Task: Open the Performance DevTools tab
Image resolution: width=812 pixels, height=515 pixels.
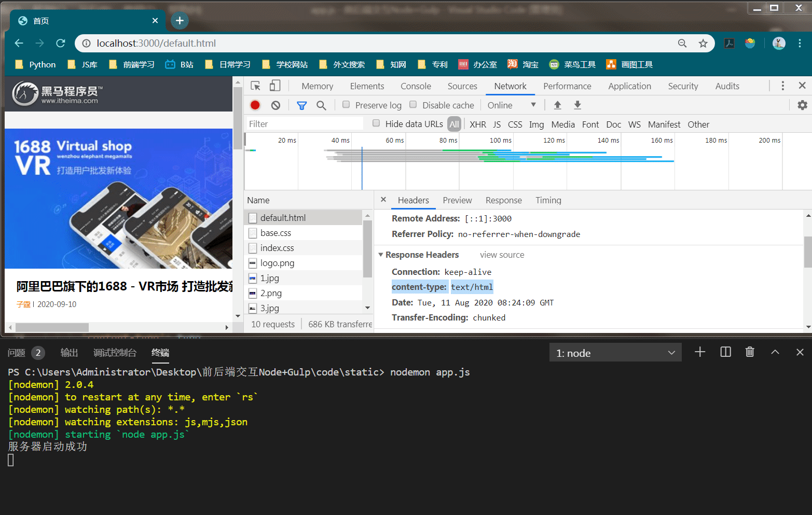Action: (567, 86)
